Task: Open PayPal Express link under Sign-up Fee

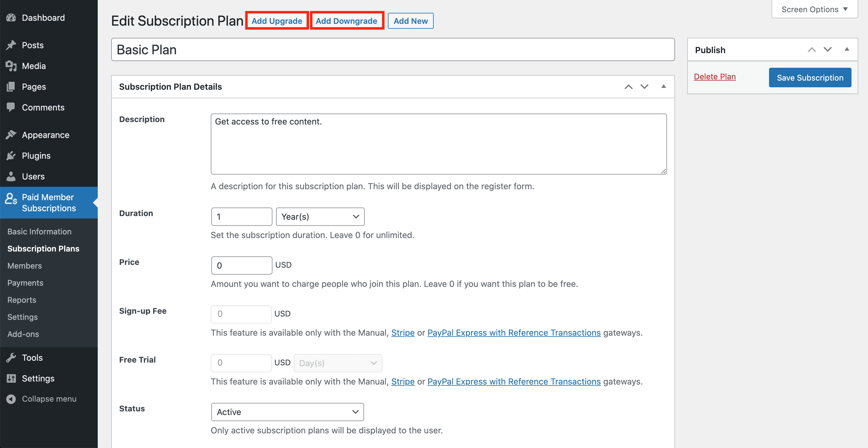Action: tap(514, 333)
